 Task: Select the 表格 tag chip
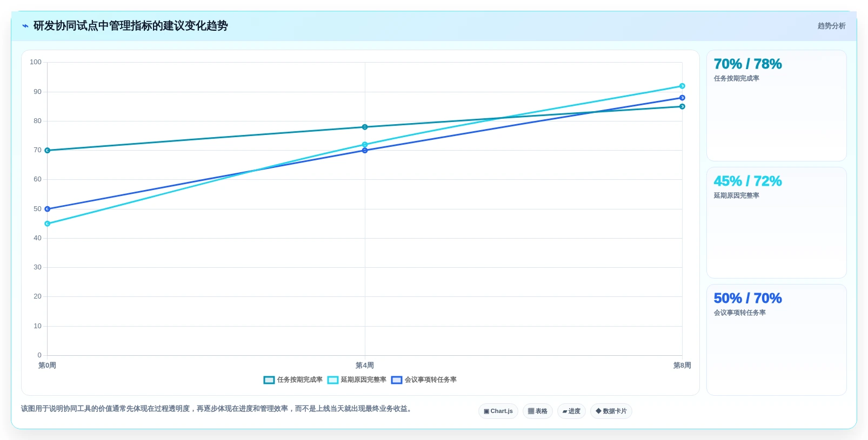click(538, 411)
